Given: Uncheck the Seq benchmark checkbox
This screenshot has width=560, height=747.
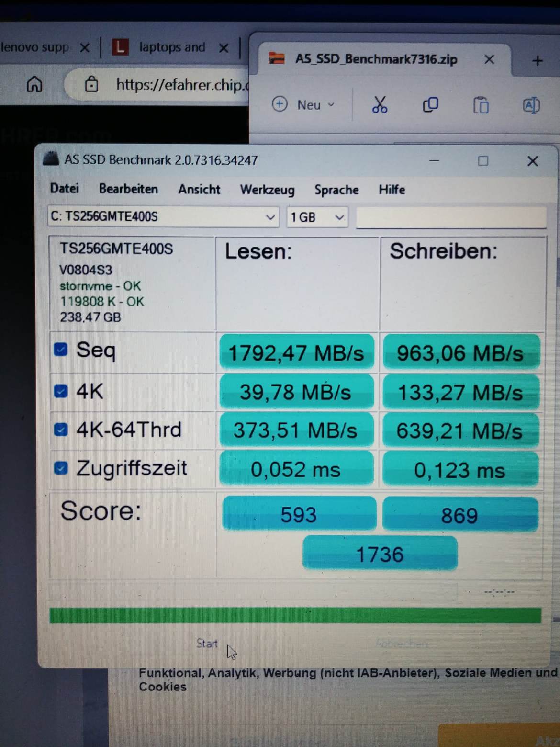Looking at the screenshot, I should pos(61,350).
